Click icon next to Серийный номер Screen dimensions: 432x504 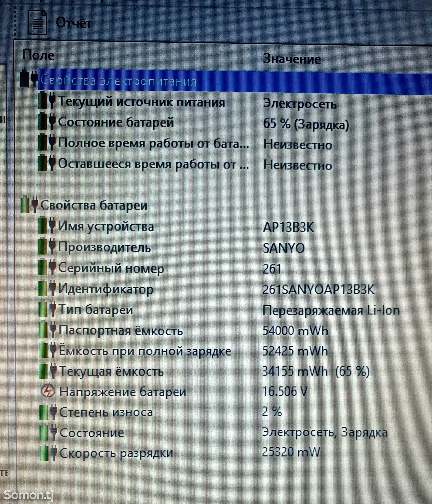47,267
